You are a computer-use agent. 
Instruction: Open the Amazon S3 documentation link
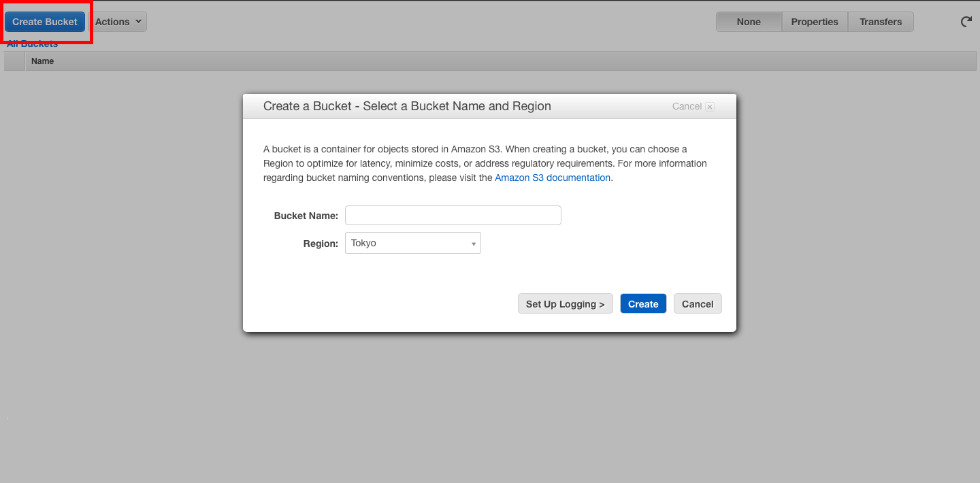[552, 178]
